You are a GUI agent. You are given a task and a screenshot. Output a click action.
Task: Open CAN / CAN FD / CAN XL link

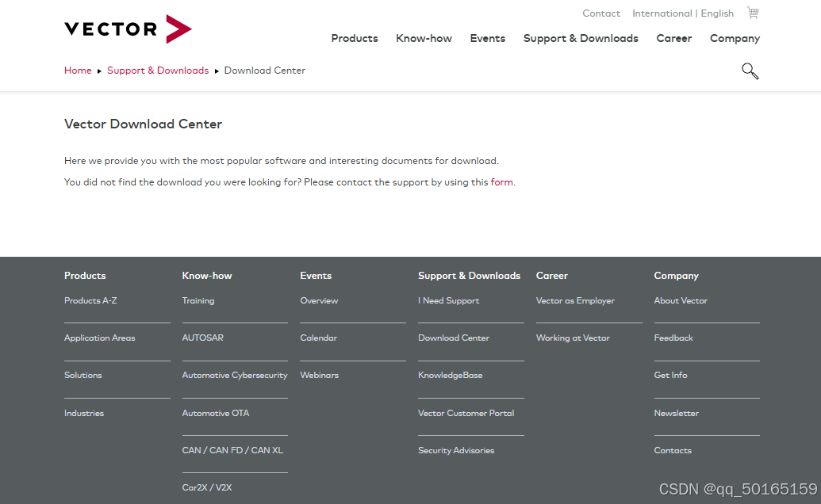coord(232,450)
